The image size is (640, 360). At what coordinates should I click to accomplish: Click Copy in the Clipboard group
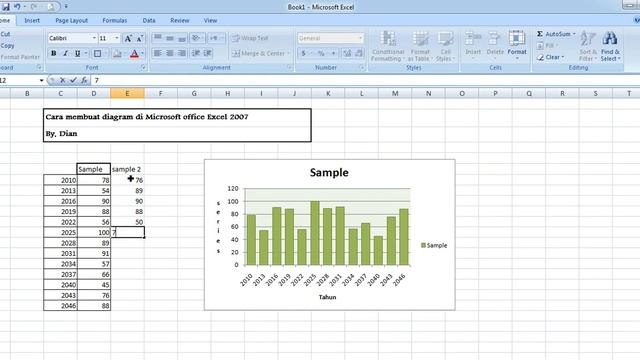pos(7,46)
